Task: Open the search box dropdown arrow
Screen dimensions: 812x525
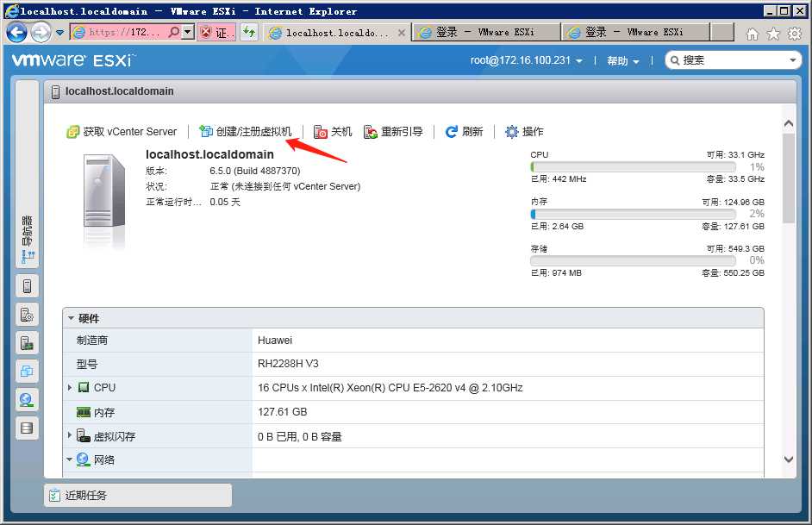Action: [x=792, y=60]
